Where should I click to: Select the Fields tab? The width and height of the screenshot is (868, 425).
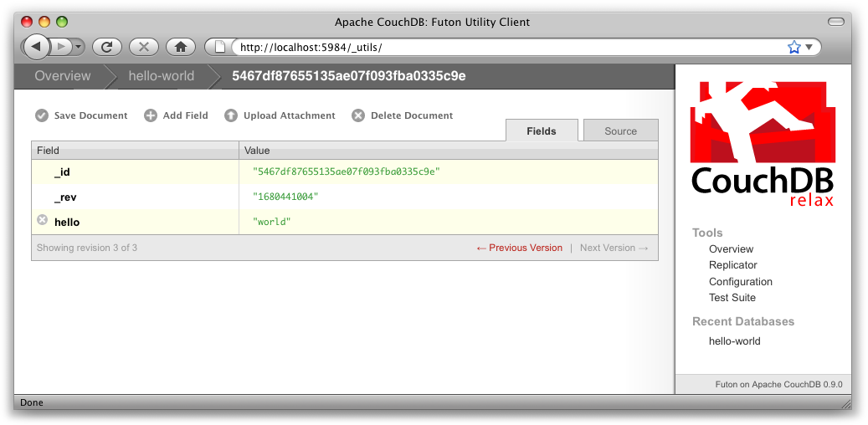coord(542,131)
